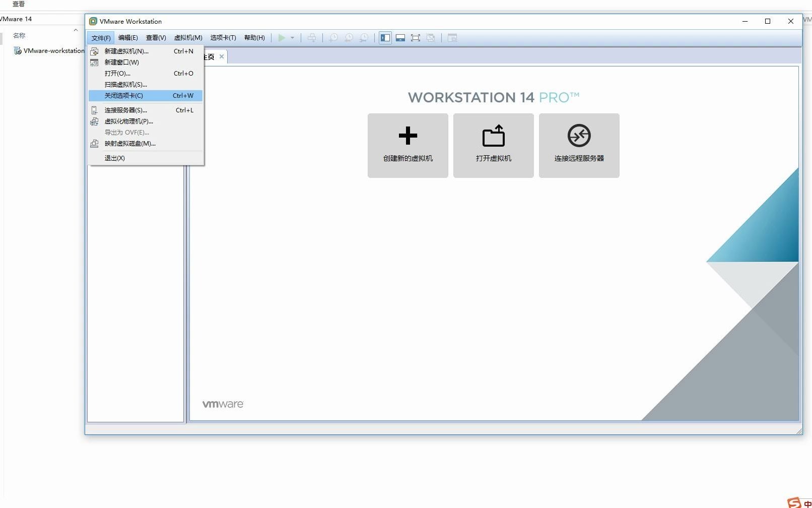Click the Unity mode toolbar icon

431,38
